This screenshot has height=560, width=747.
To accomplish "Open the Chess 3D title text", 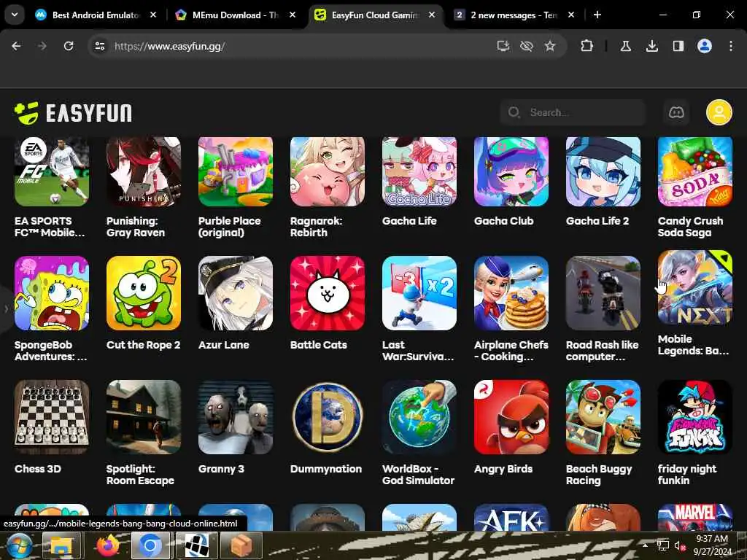I will tap(38, 469).
